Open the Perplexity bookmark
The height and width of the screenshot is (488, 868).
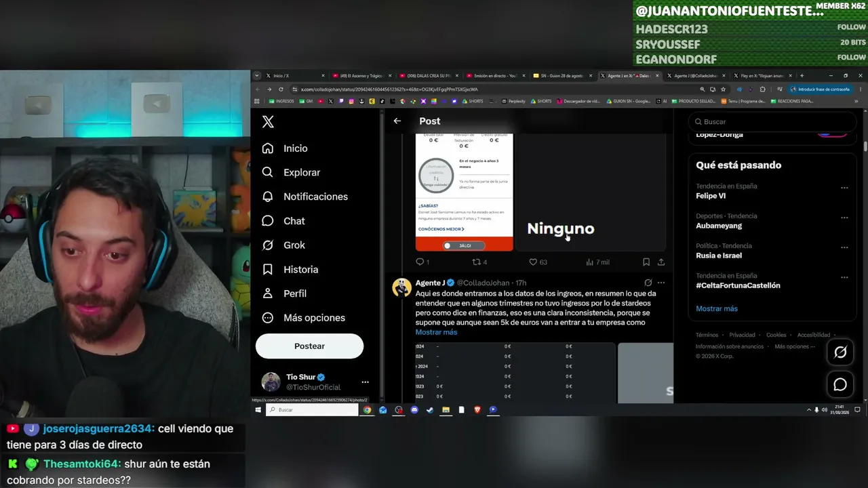(514, 101)
